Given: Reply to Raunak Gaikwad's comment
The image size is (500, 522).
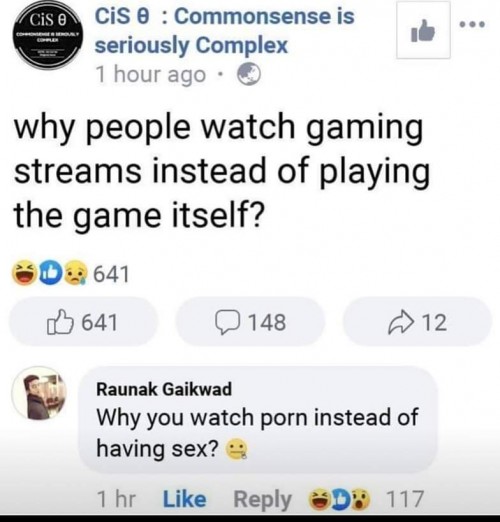Looking at the screenshot, I should (263, 500).
